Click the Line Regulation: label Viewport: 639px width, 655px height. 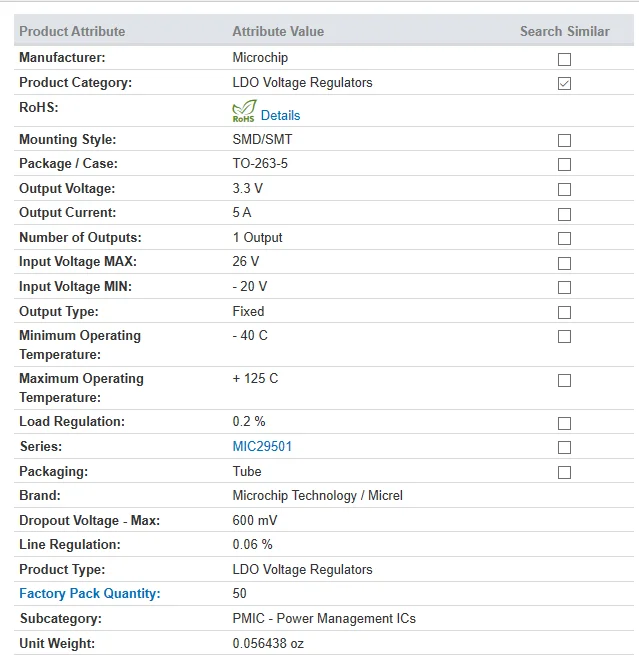point(70,545)
